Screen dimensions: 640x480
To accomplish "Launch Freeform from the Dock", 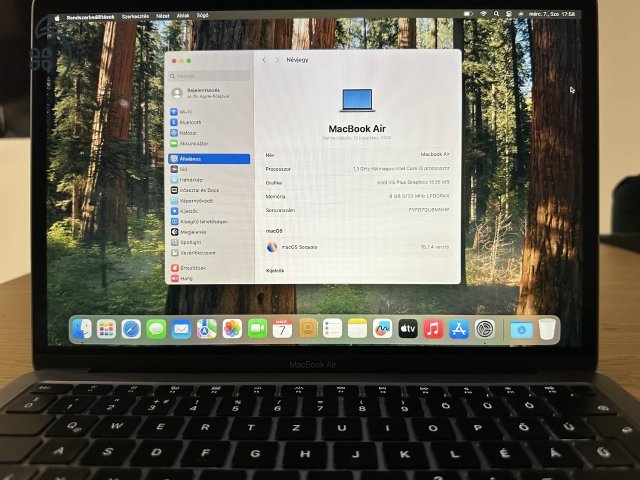I will coord(382,329).
